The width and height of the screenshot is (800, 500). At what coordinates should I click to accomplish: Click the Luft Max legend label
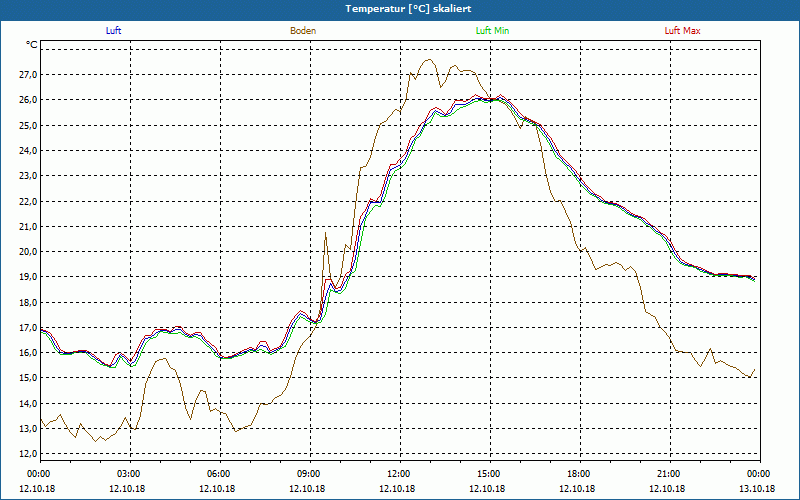pyautogui.click(x=682, y=31)
